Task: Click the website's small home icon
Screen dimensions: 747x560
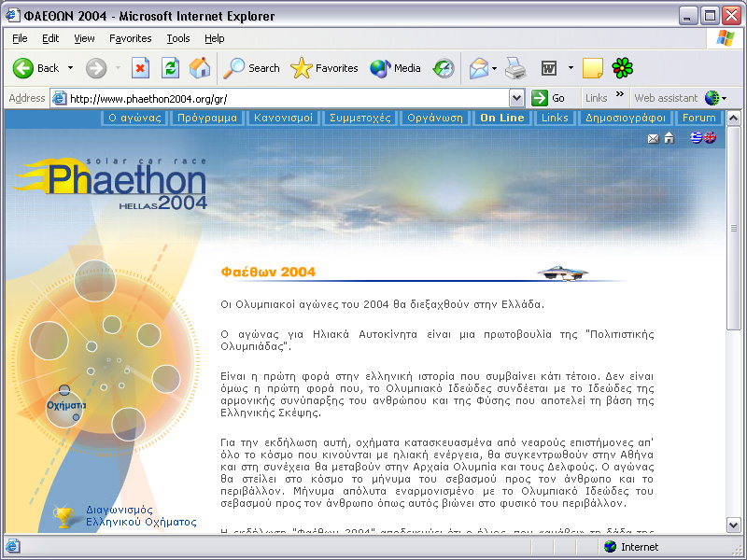Action: coord(669,137)
